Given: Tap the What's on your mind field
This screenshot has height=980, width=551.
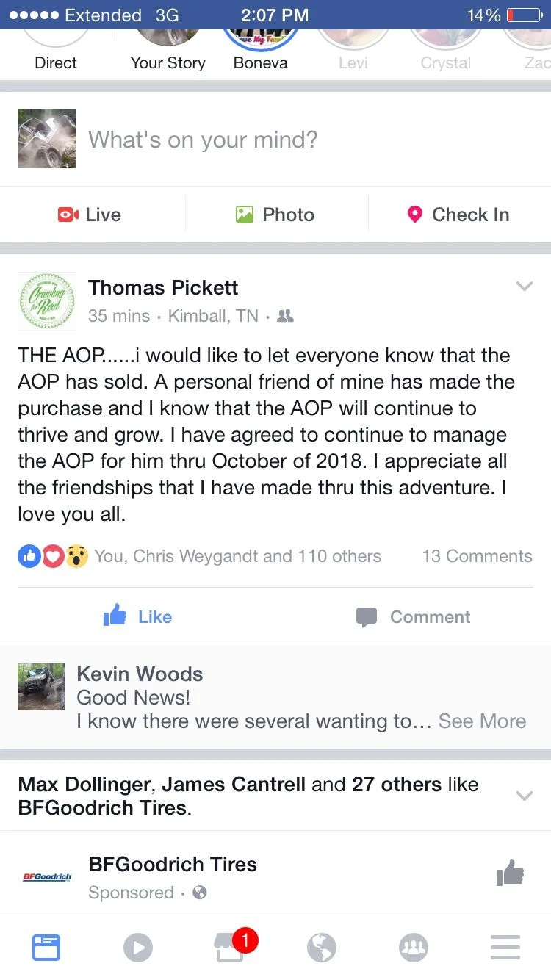Looking at the screenshot, I should pyautogui.click(x=203, y=139).
